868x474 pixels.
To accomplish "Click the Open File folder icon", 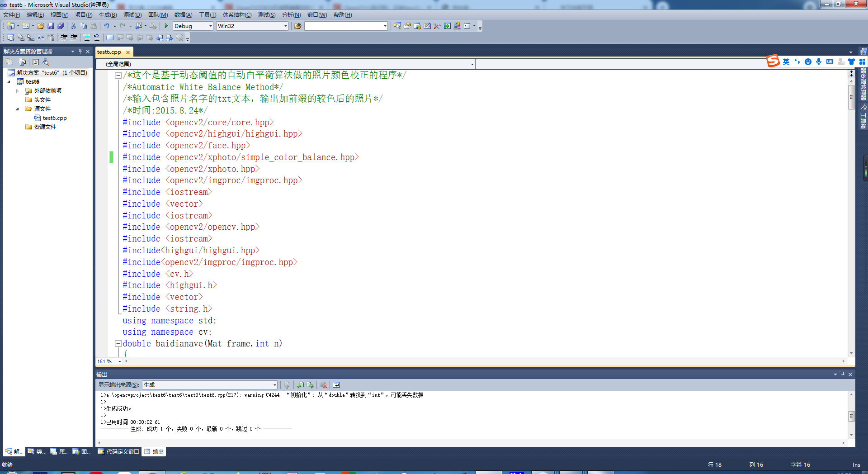I will [x=41, y=26].
